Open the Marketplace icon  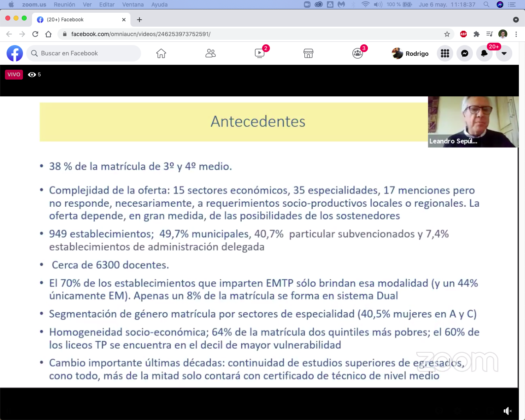click(308, 53)
